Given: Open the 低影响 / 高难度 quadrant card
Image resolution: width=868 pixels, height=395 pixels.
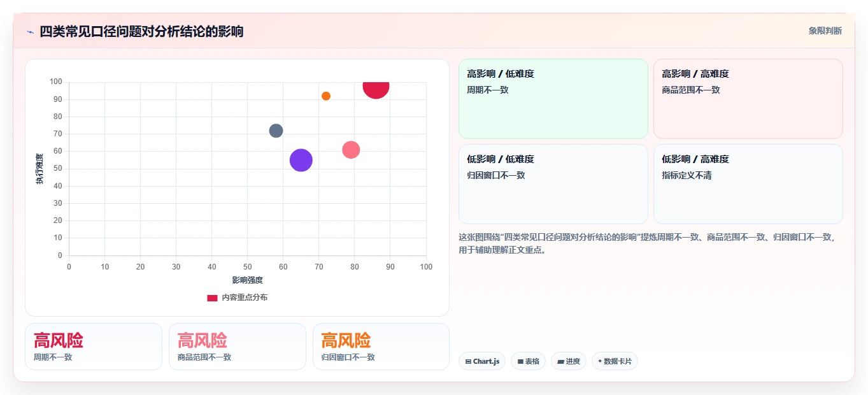Looking at the screenshot, I should pos(748,184).
